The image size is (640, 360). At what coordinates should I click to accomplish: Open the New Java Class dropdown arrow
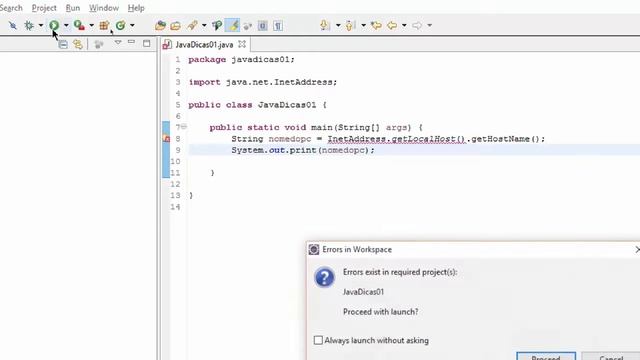[132, 25]
